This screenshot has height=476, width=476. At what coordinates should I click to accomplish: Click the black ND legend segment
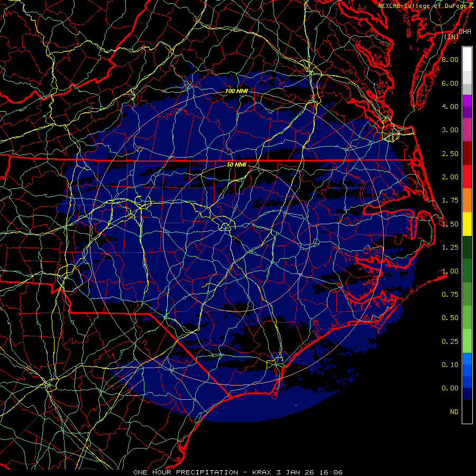click(467, 411)
